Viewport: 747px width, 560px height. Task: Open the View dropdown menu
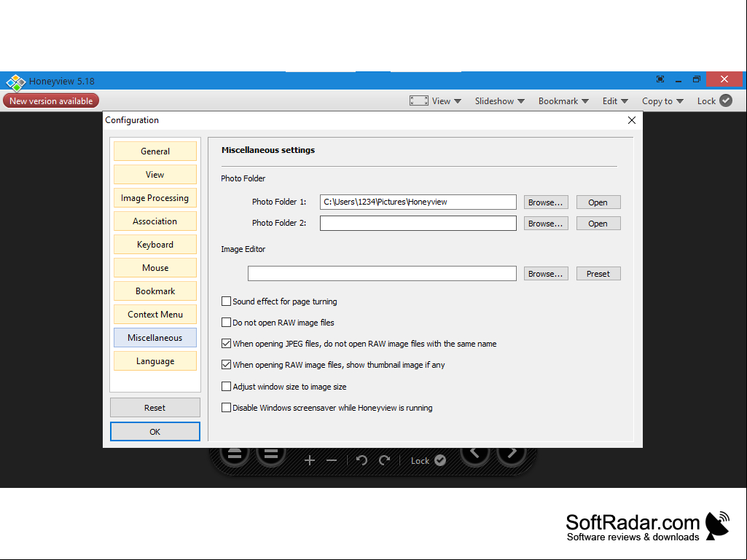coord(447,101)
